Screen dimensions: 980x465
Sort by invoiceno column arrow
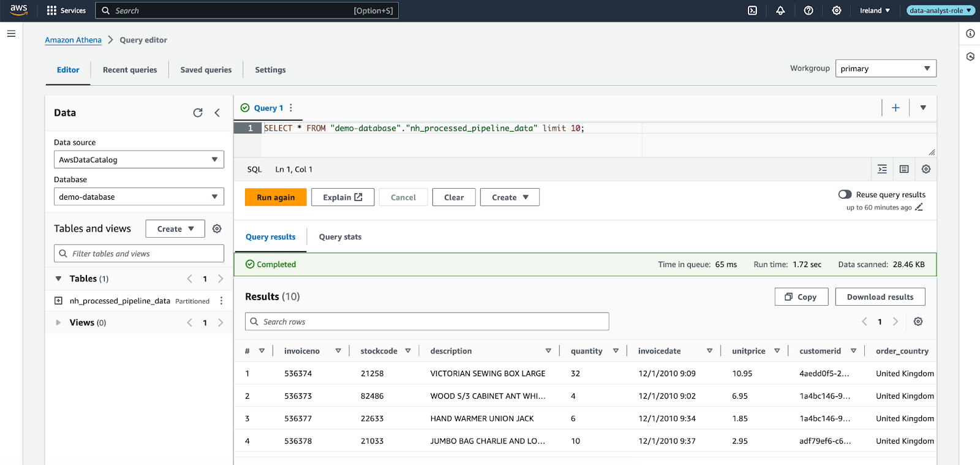click(x=338, y=351)
